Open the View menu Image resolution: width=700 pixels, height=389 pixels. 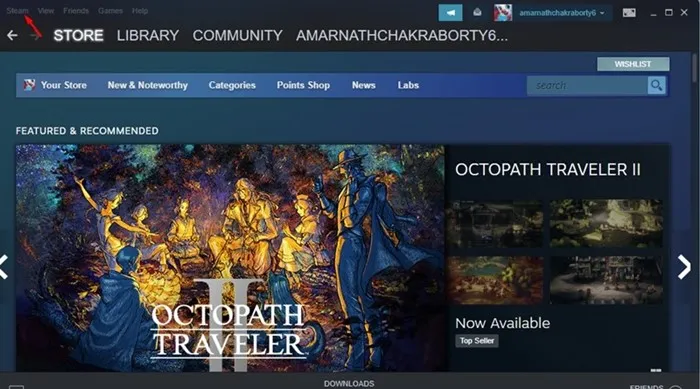tap(46, 11)
